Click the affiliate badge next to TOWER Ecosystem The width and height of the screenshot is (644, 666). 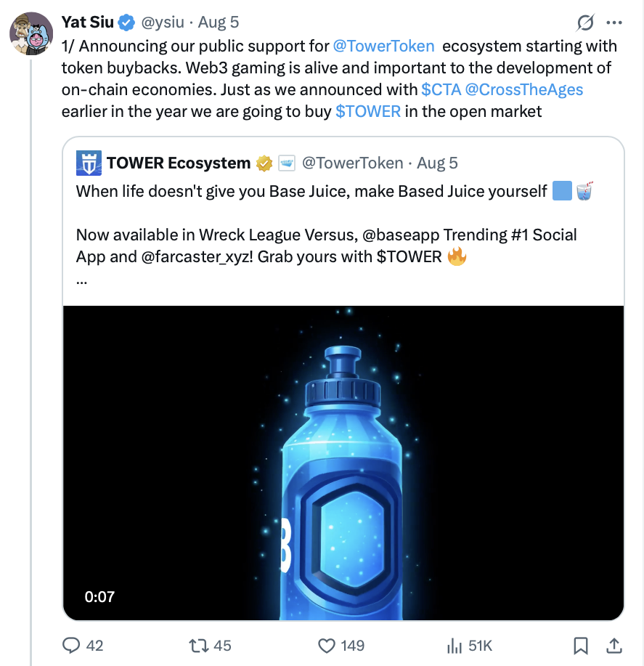(287, 163)
